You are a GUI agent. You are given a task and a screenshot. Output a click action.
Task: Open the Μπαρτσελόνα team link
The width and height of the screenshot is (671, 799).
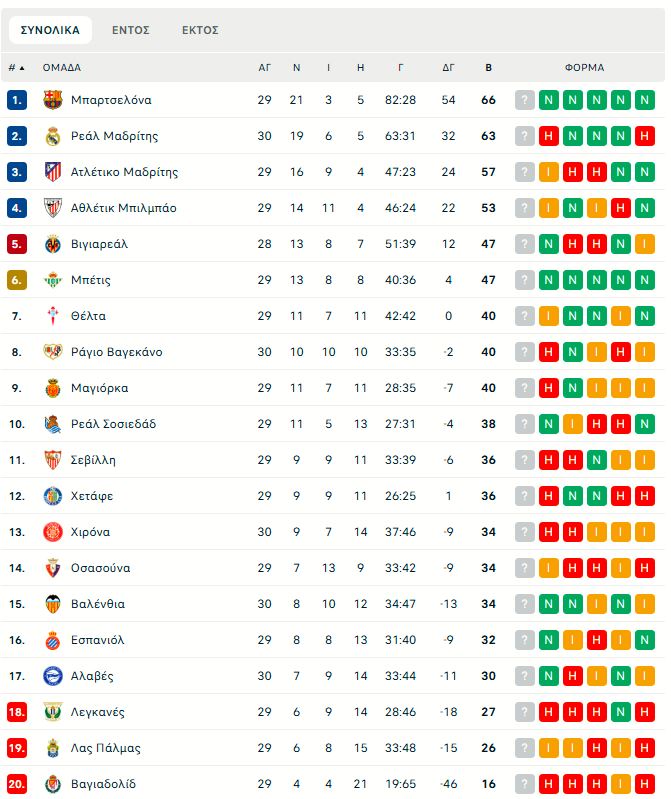point(111,100)
